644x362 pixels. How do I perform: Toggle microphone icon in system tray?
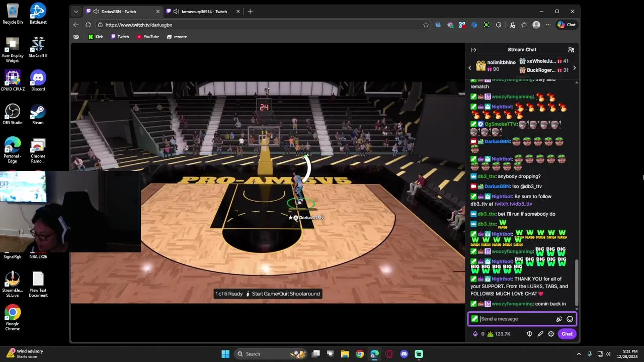tap(589, 354)
